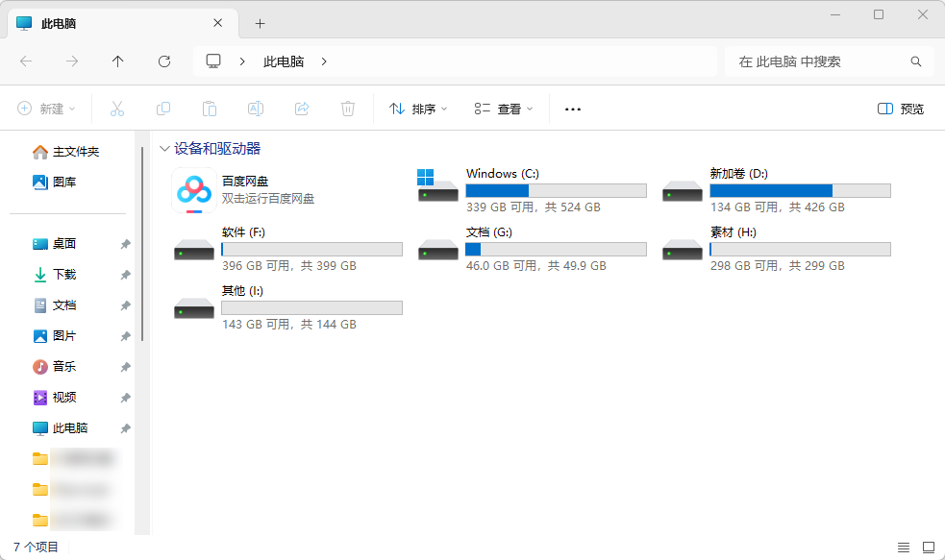
Task: Select the 文档 (G:) drive icon
Action: click(438, 250)
